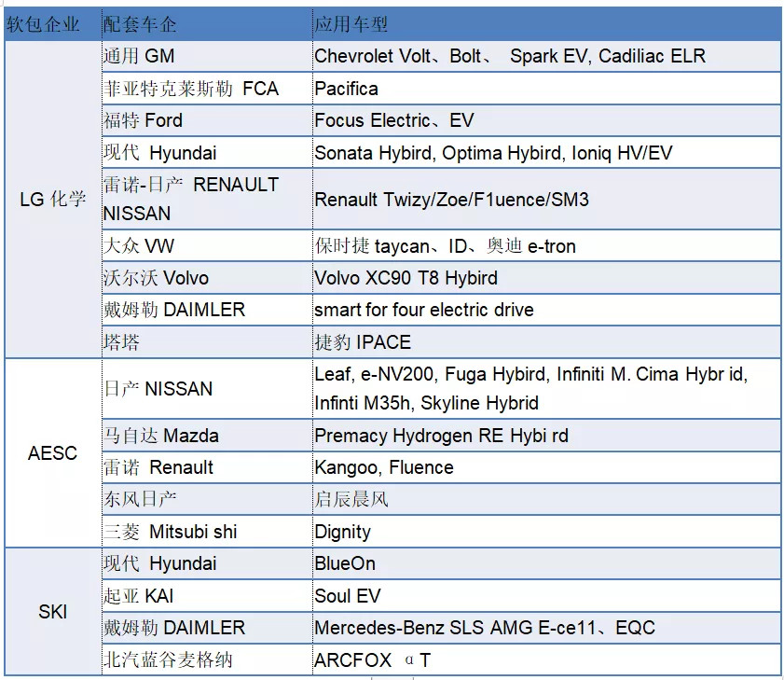The width and height of the screenshot is (784, 680).
Task: Select the SKI merged cell
Action: (x=53, y=612)
